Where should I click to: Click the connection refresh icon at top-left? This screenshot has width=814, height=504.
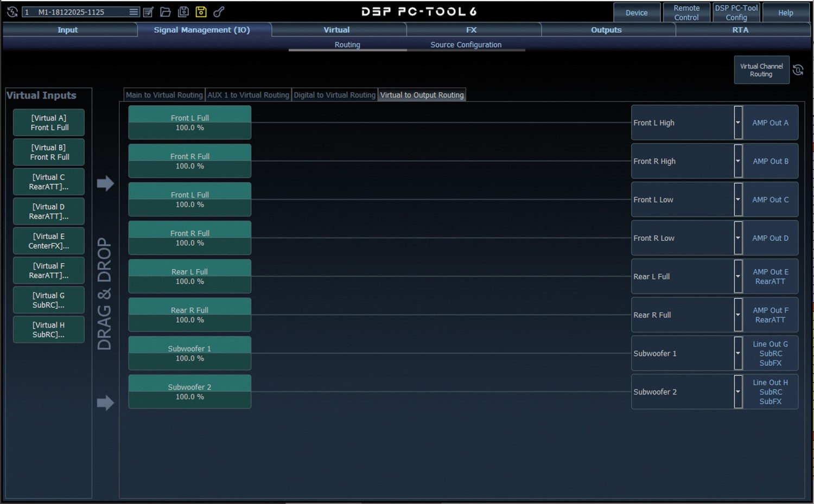pos(12,11)
